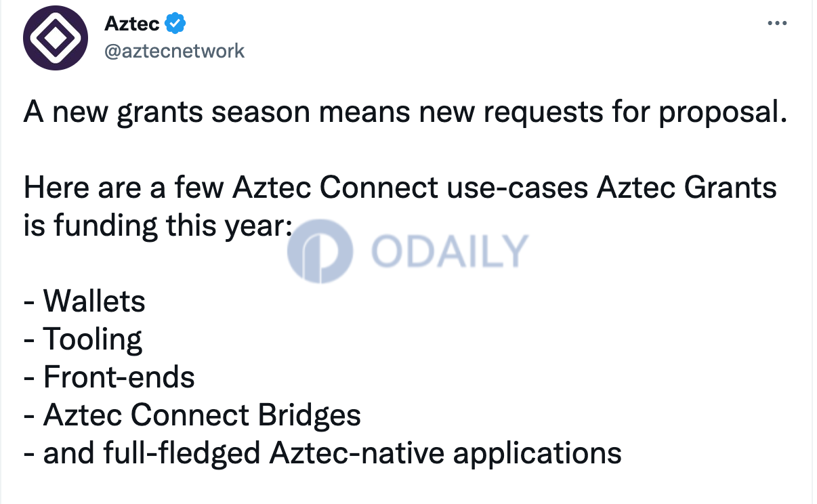Select the '- Tooling' list line
The height and width of the screenshot is (504, 817).
click(x=83, y=339)
